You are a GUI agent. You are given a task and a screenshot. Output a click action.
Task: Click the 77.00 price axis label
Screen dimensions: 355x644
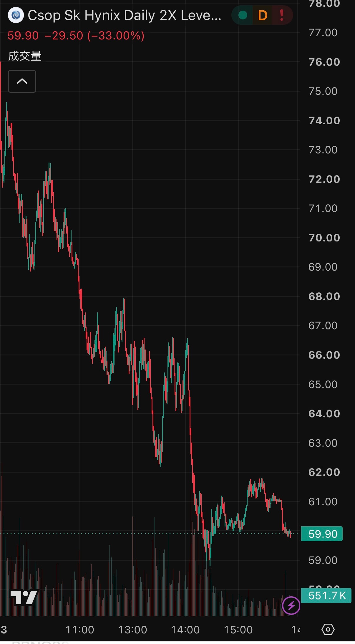pyautogui.click(x=323, y=32)
